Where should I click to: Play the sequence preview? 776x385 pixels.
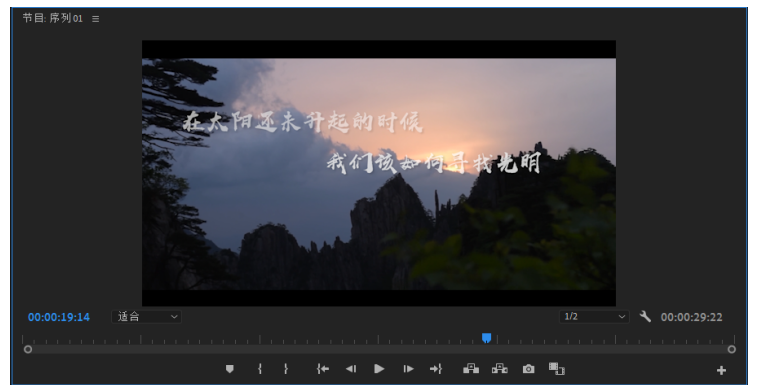tap(379, 369)
